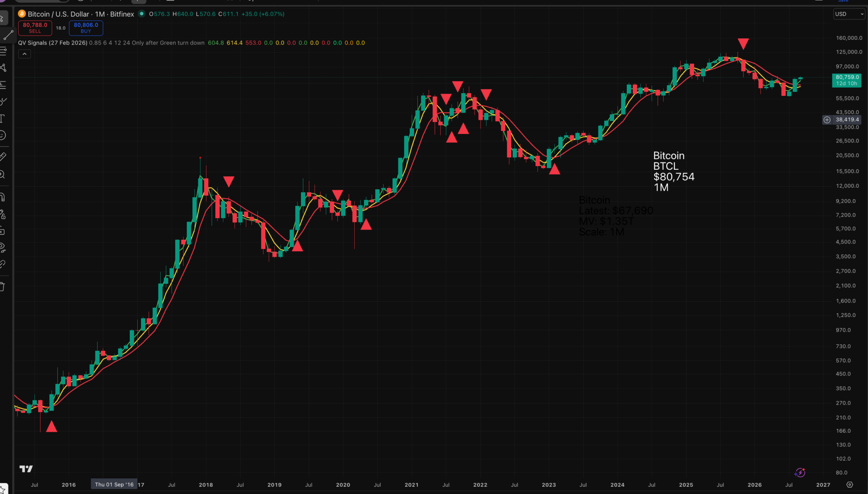The width and height of the screenshot is (868, 494).
Task: Toggle lock all drawings
Action: point(3,231)
